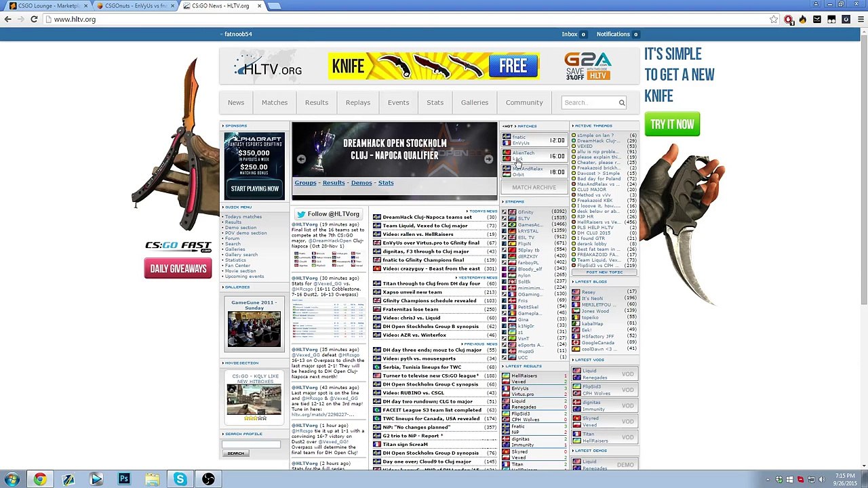Open Todays matches in Quick Menu
Viewport: 868px width, 488px height.
click(243, 217)
